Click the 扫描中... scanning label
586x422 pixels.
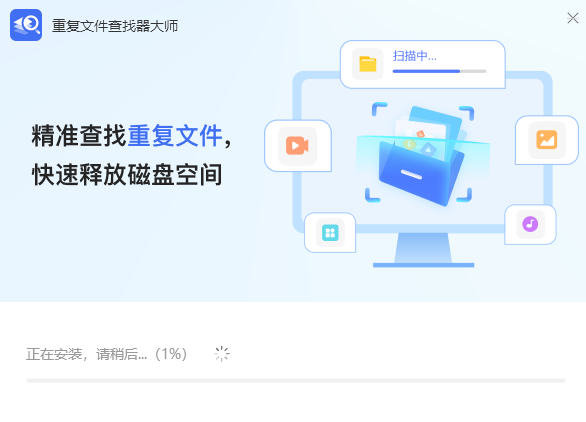point(414,56)
